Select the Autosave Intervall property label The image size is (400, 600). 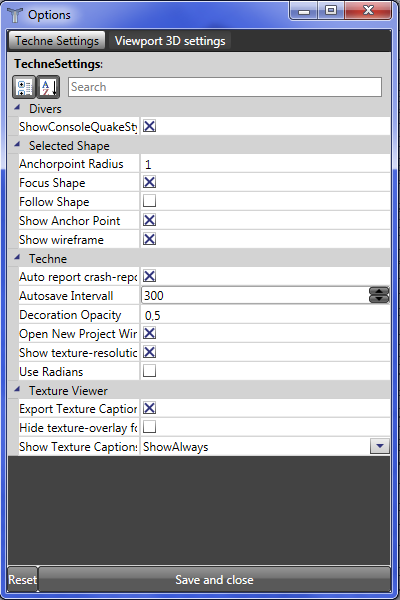coord(66,296)
